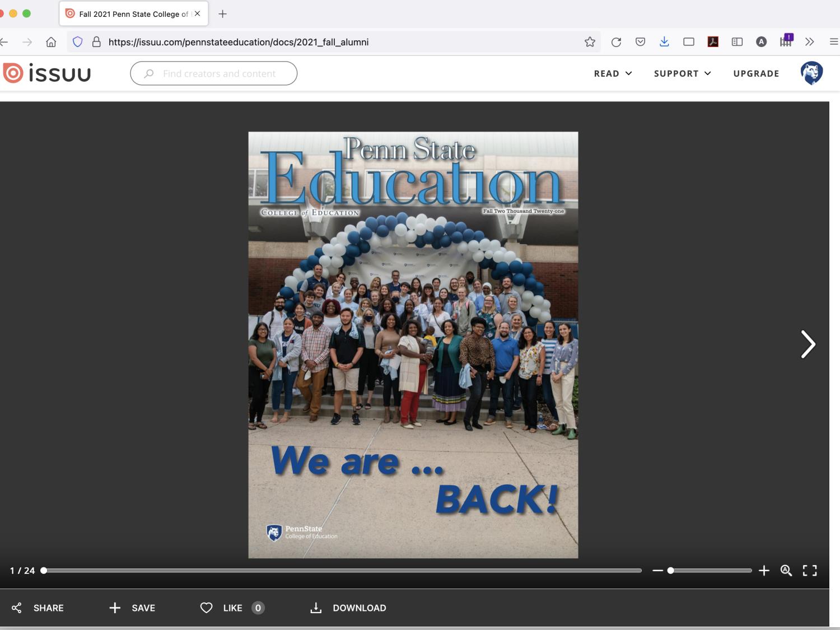Screen dimensions: 840x630
Task: Zoom in with the plus button
Action: tap(764, 571)
